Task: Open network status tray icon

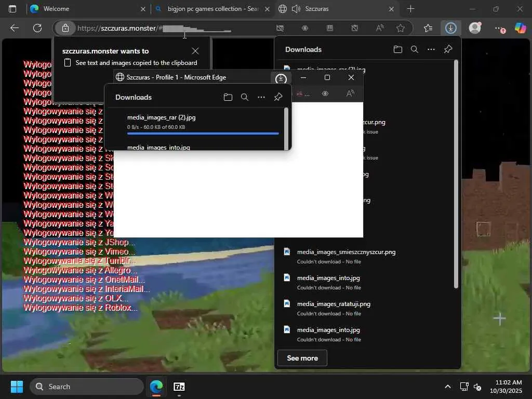Action: tap(464, 387)
